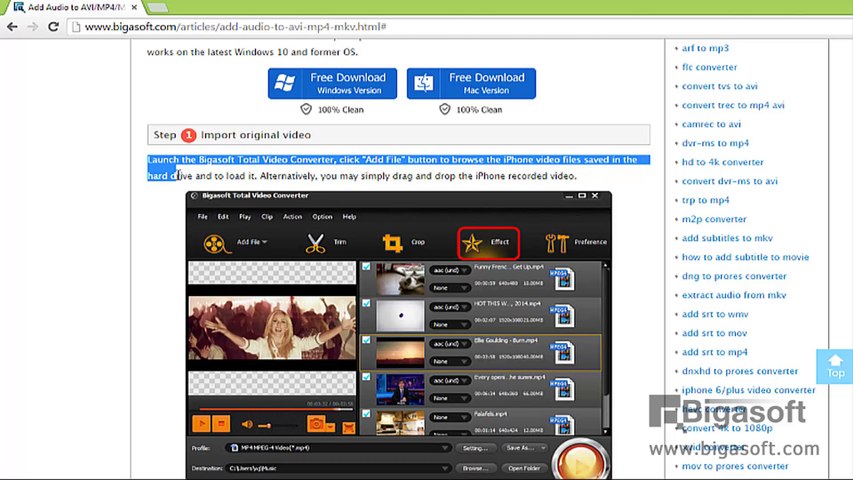Open 'hd to 4k converter' link

click(722, 162)
